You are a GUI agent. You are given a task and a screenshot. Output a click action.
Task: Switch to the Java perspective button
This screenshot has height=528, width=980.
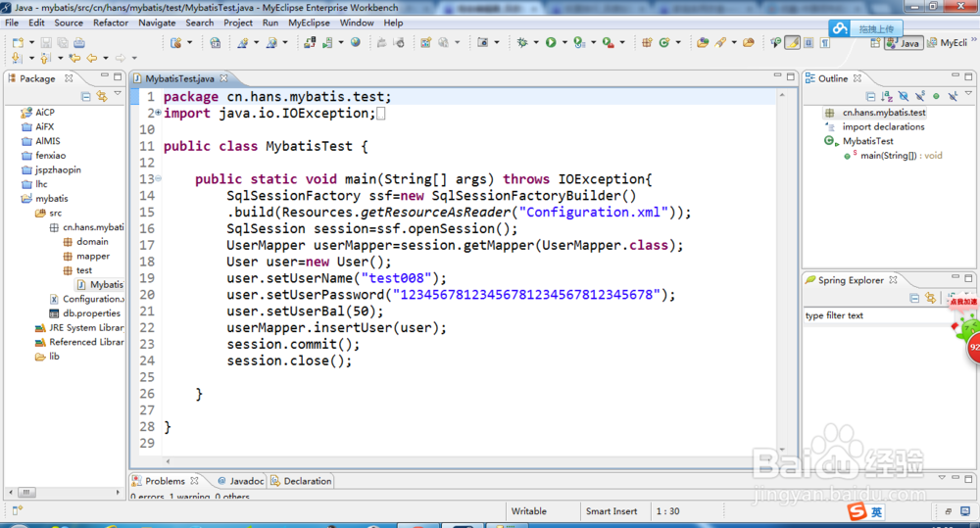tap(904, 42)
